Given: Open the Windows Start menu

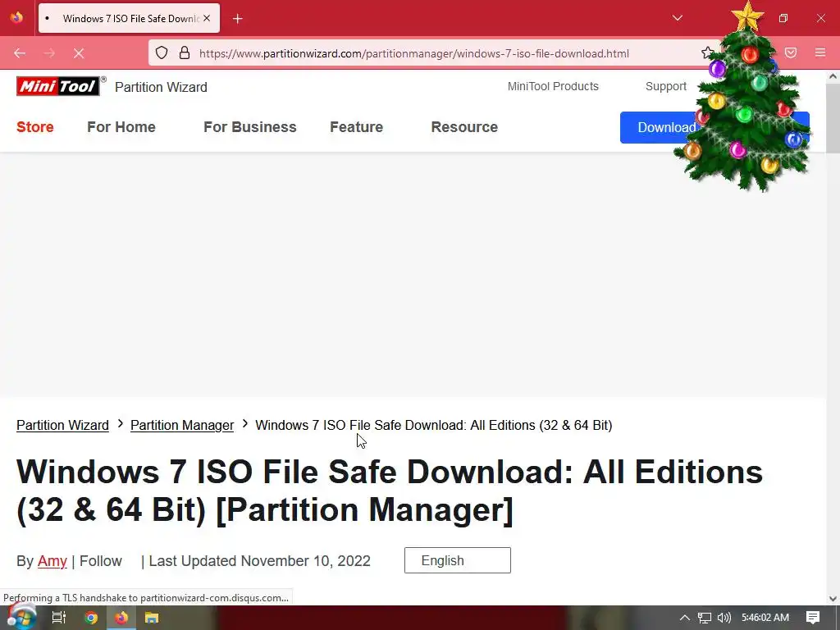Looking at the screenshot, I should (21, 618).
